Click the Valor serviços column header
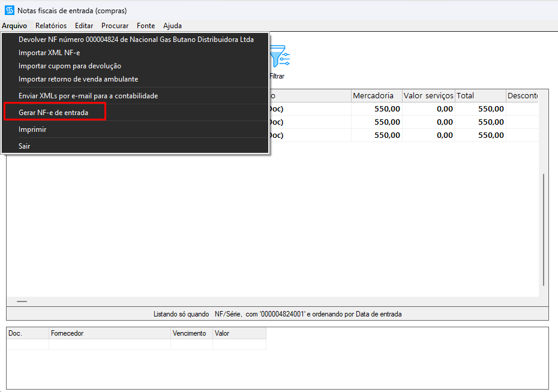This screenshot has width=558, height=392. click(x=428, y=95)
